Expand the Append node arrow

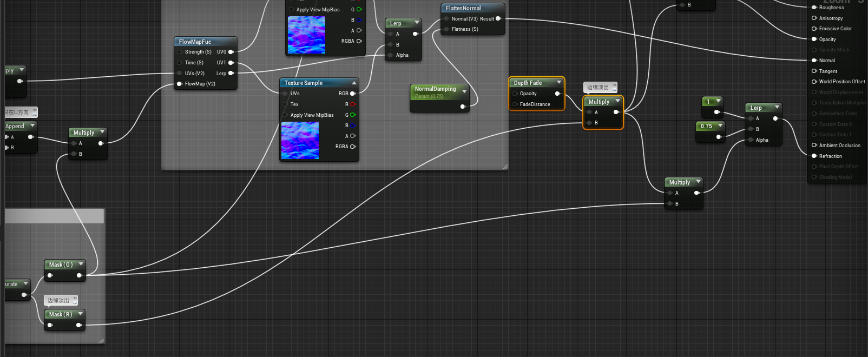(32, 125)
